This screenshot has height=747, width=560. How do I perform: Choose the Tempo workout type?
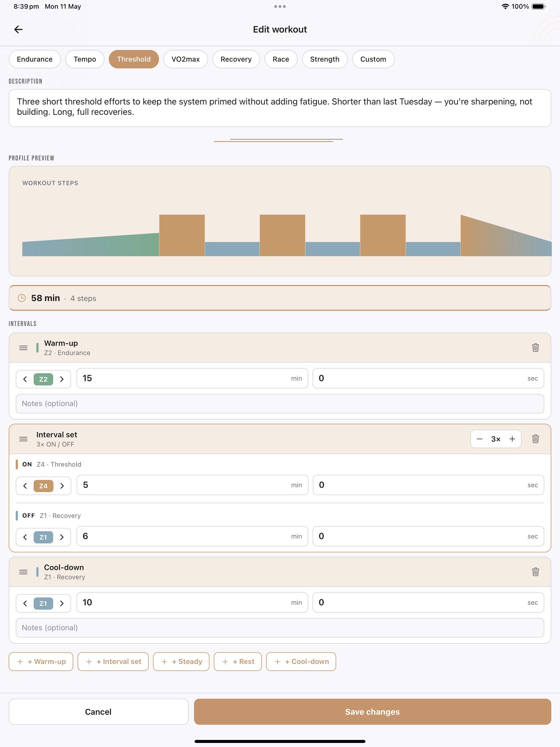85,59
